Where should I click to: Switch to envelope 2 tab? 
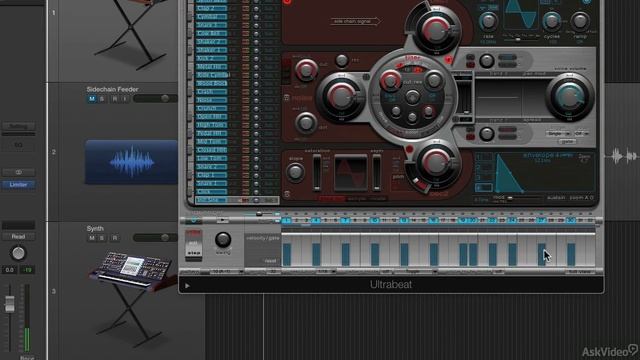coord(484,167)
